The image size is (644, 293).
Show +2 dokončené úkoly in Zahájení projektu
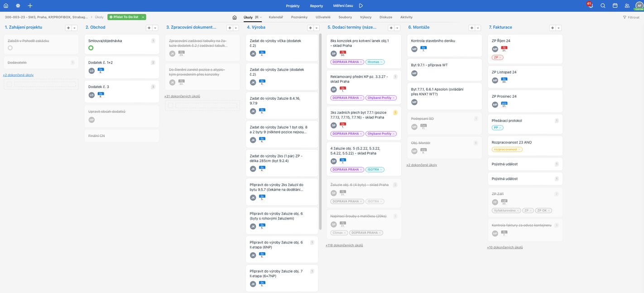click(18, 75)
